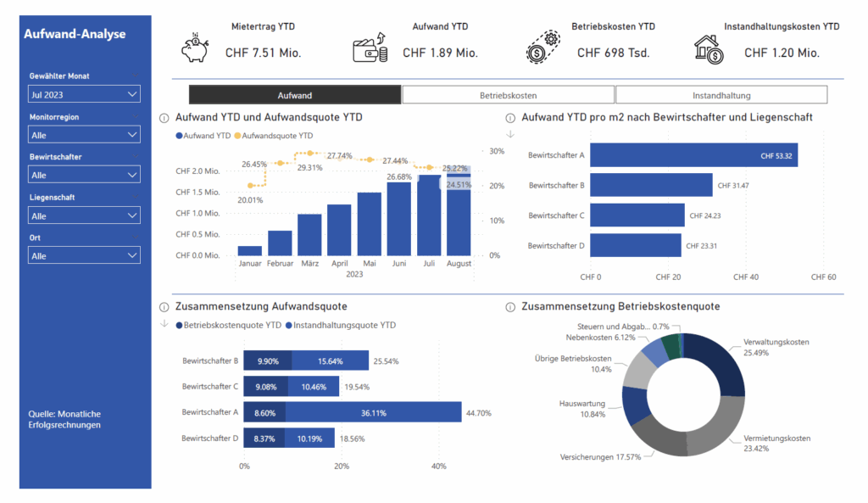Click info icon beside Aufwand YTD und Aufwandsquote

click(164, 119)
